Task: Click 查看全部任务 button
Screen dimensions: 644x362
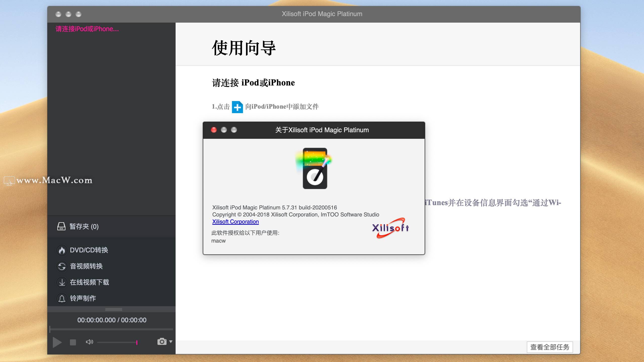Action: tap(550, 347)
